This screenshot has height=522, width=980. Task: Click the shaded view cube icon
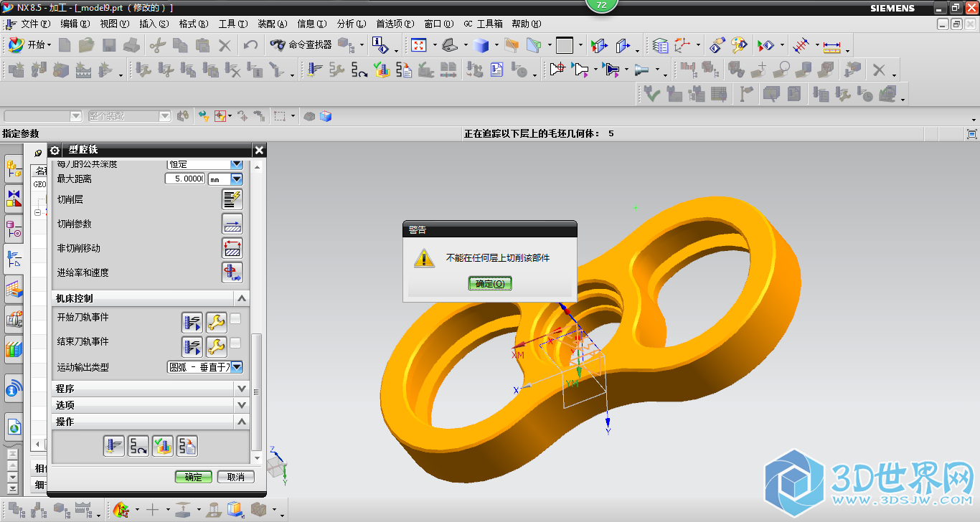481,45
